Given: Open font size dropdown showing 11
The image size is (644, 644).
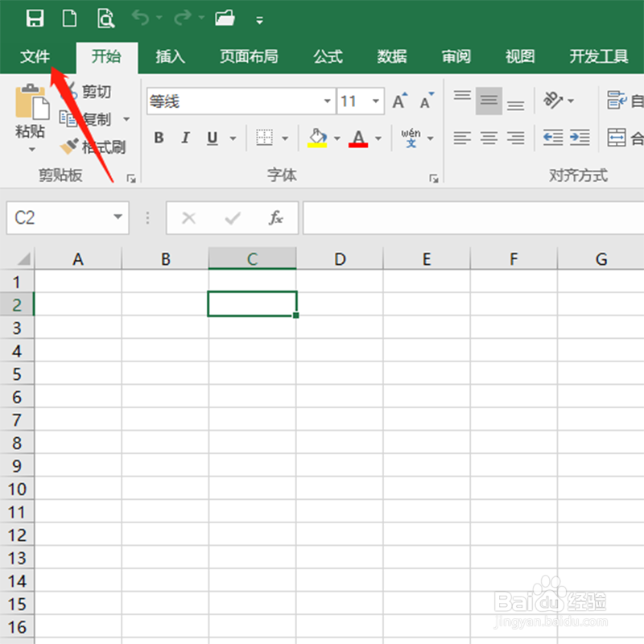Looking at the screenshot, I should tap(375, 101).
